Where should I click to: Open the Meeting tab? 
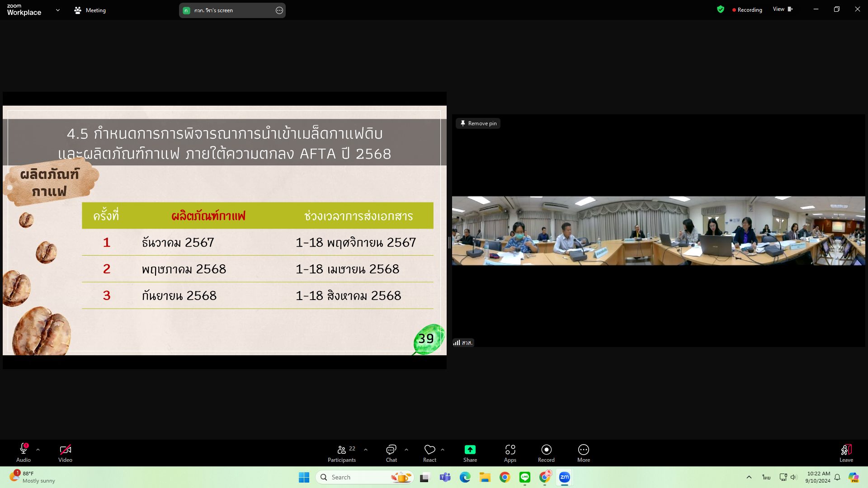click(90, 10)
